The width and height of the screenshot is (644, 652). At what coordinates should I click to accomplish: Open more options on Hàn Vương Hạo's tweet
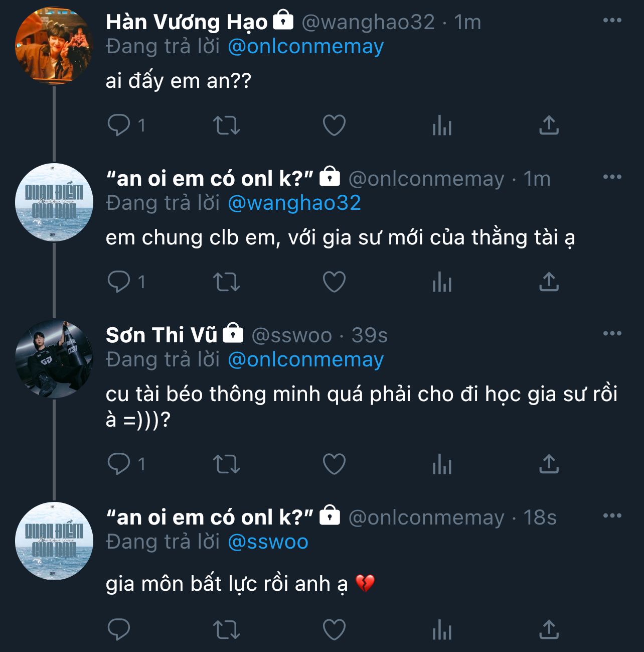[612, 21]
